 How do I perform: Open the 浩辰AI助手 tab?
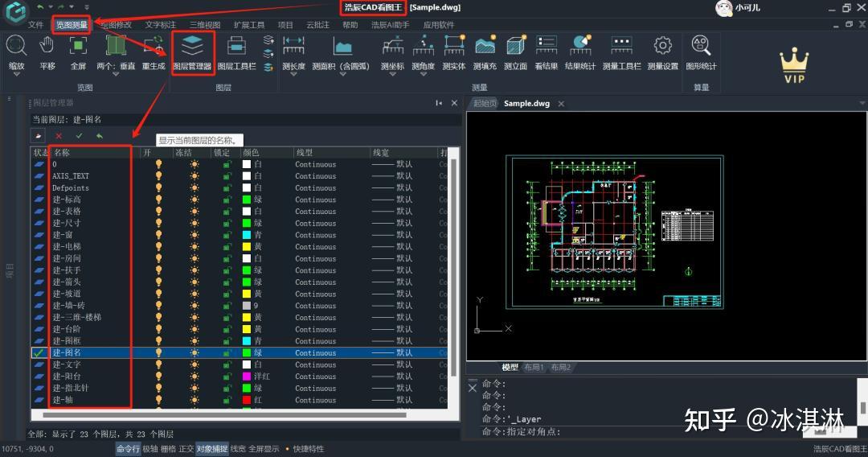coord(391,25)
